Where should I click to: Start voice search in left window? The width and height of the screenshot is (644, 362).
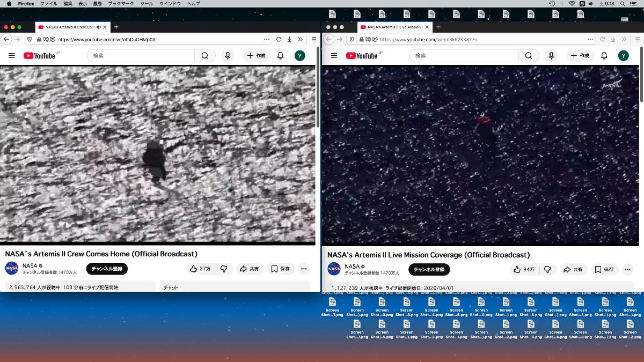(228, 56)
